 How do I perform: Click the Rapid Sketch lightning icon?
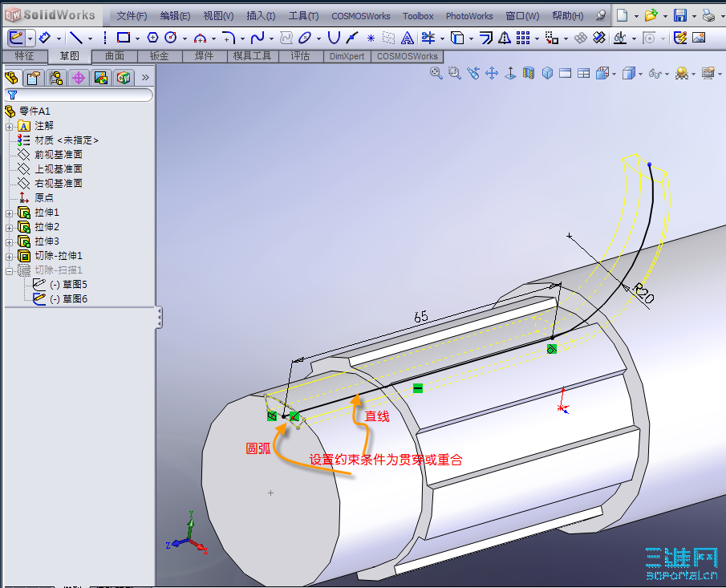[x=679, y=38]
